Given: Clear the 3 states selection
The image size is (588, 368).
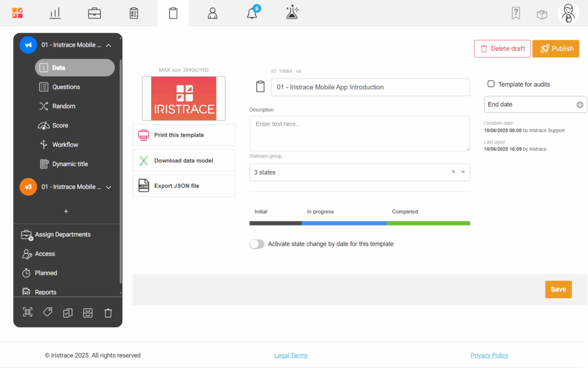Looking at the screenshot, I should [x=453, y=172].
